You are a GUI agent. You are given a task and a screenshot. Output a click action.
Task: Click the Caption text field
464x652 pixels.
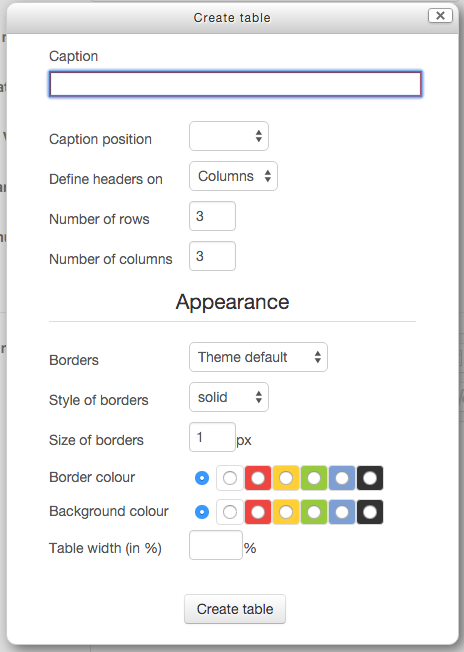[x=235, y=84]
